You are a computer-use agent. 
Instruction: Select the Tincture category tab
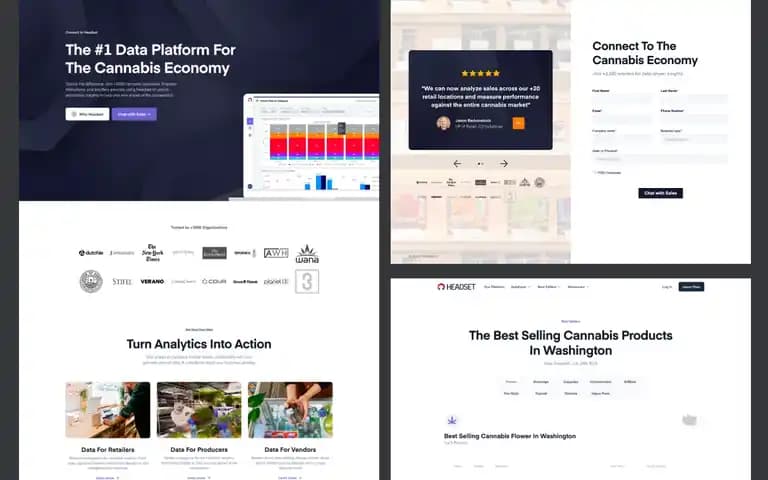[571, 393]
